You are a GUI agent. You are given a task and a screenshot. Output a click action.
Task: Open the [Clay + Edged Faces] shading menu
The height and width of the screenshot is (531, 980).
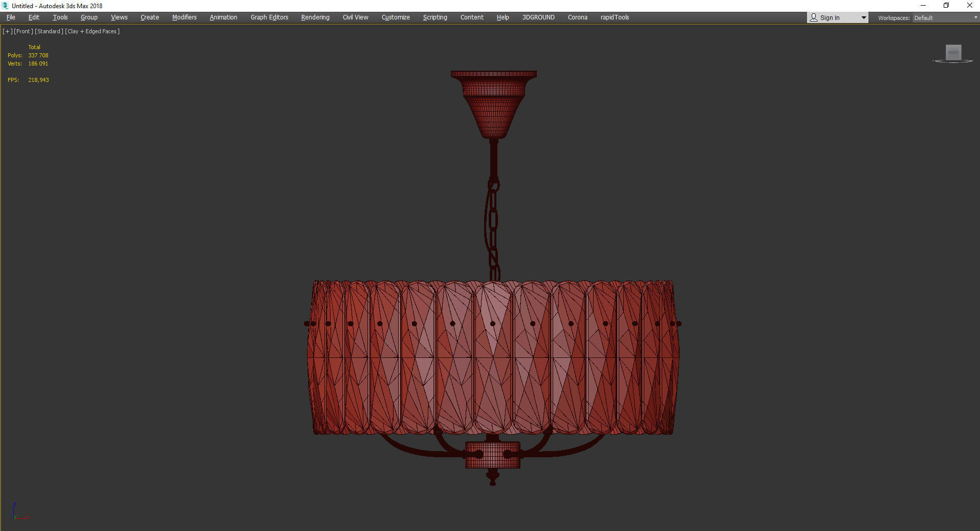click(x=93, y=31)
